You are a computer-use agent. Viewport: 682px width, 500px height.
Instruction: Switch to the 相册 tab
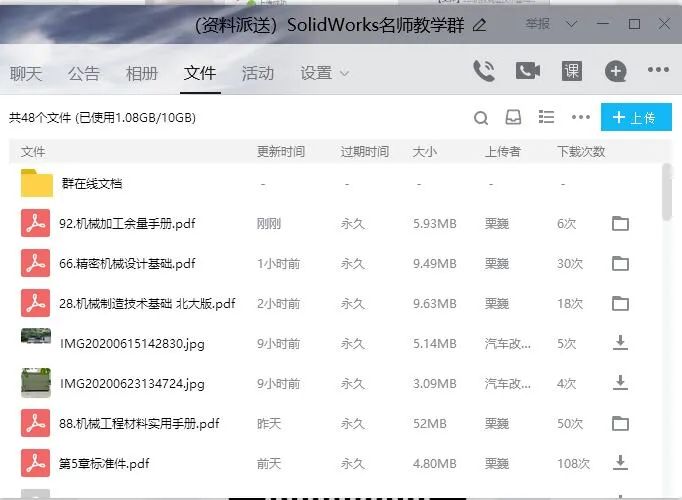pyautogui.click(x=141, y=73)
